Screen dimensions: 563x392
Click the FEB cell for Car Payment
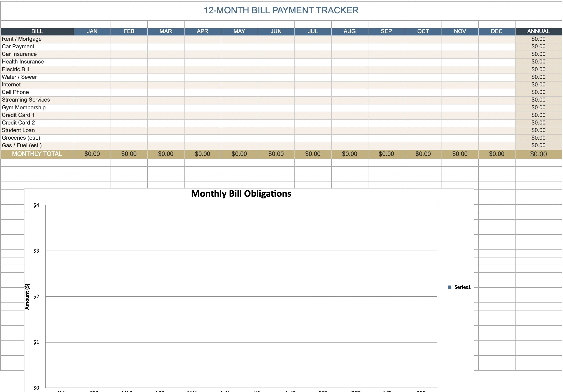pyautogui.click(x=129, y=47)
